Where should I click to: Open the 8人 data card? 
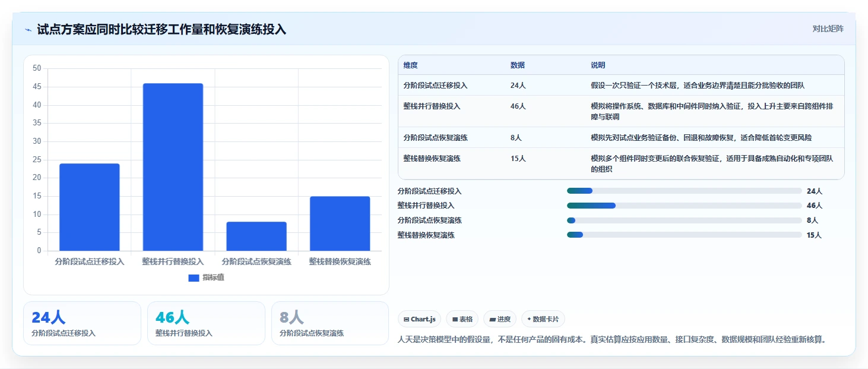coord(330,323)
